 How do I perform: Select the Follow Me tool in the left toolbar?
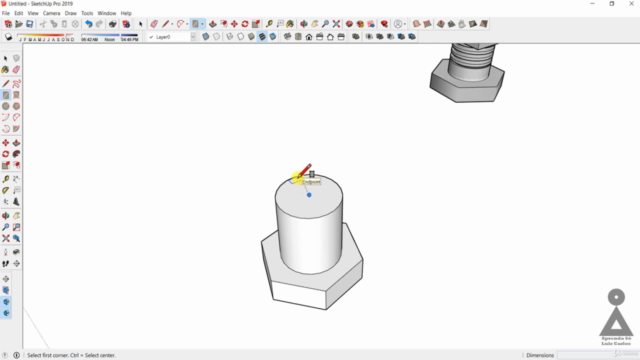[x=16, y=154]
